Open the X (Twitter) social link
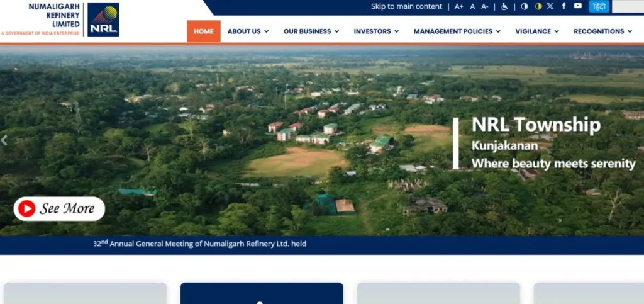This screenshot has height=304, width=644. click(550, 6)
